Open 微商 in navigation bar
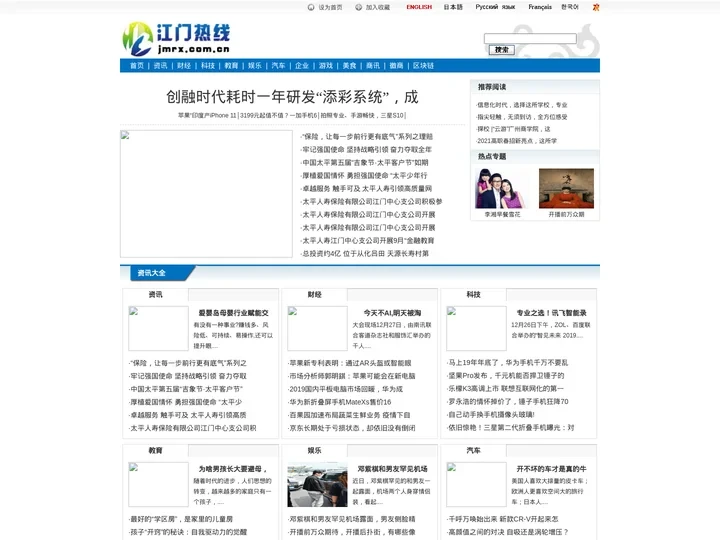 tap(396, 66)
